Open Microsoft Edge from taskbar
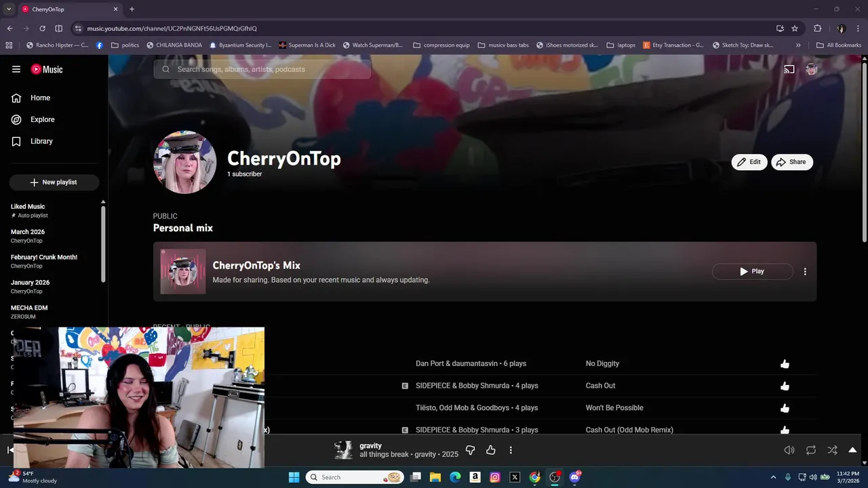The width and height of the screenshot is (868, 488). [455, 477]
